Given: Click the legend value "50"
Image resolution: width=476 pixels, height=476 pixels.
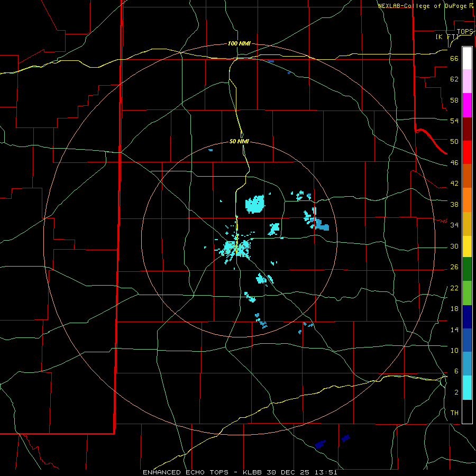Looking at the screenshot, I should tap(454, 141).
